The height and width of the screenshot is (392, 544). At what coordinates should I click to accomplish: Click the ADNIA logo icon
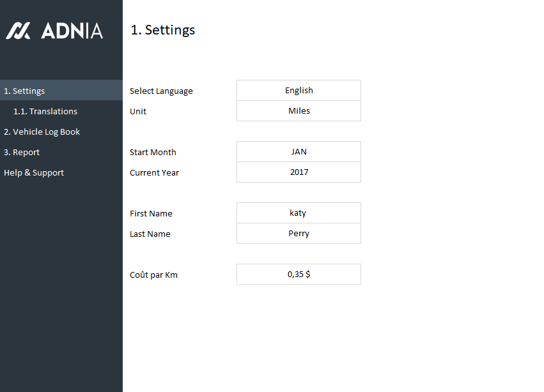[18, 31]
